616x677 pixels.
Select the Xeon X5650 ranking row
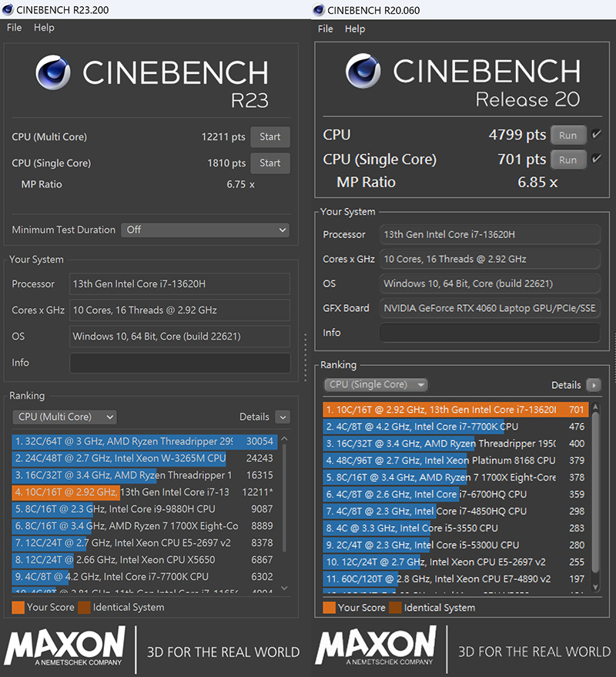(x=145, y=560)
